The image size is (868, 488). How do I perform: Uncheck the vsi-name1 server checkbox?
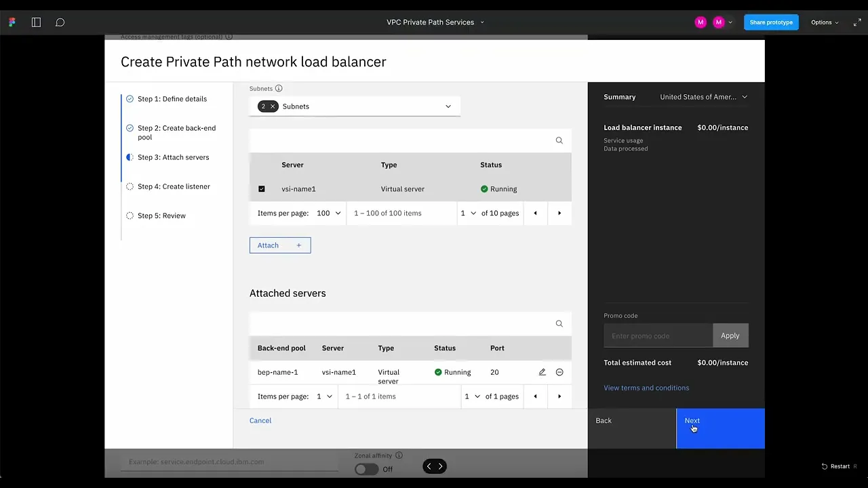tap(262, 189)
